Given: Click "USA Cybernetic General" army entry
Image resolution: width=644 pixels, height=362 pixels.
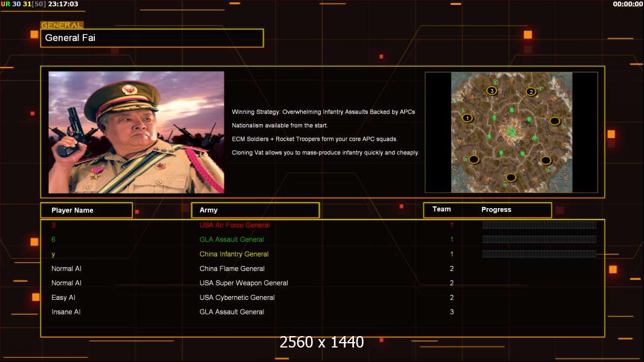Looking at the screenshot, I should coord(237,297).
